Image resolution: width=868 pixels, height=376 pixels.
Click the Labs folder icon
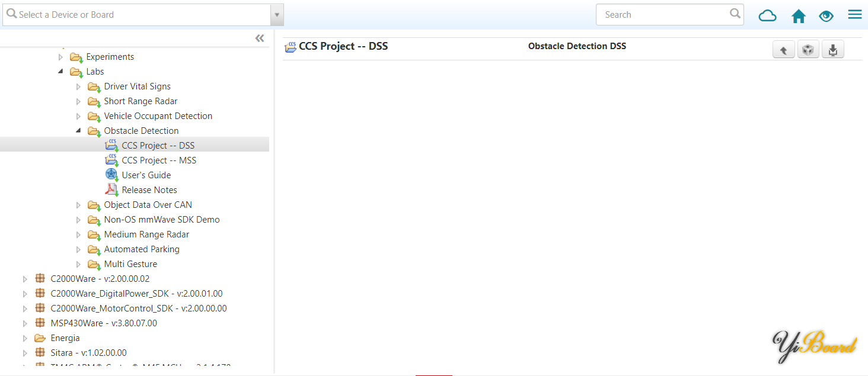(x=76, y=72)
